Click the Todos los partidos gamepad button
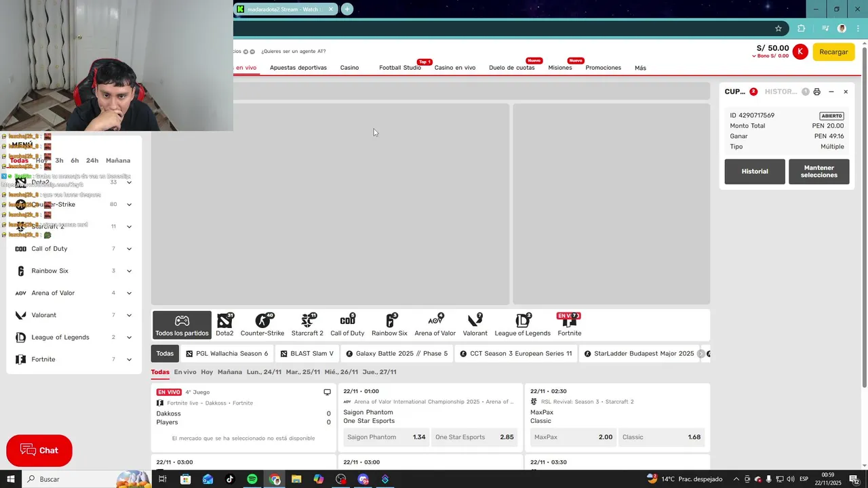The image size is (868, 488). 182,325
